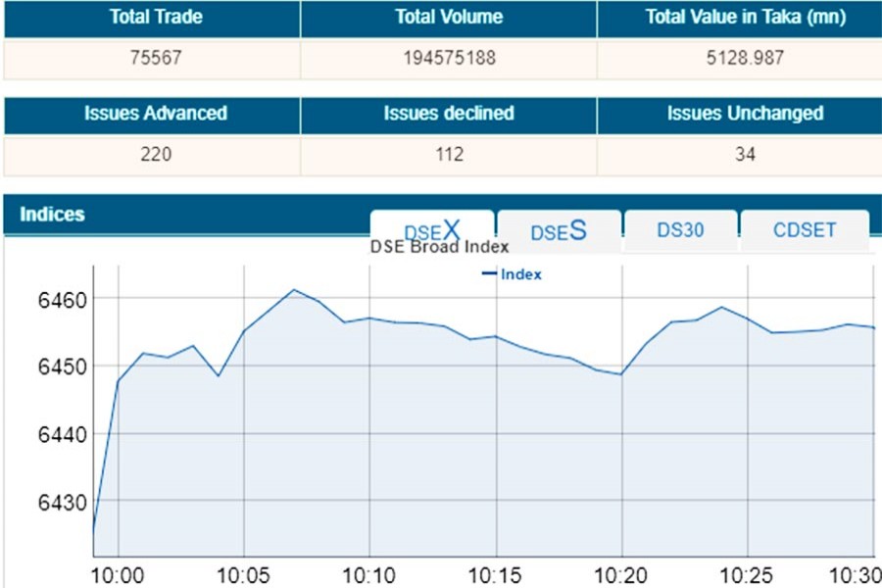Viewport: 882px width, 588px height.
Task: Select the Issues declined header
Action: point(449,114)
